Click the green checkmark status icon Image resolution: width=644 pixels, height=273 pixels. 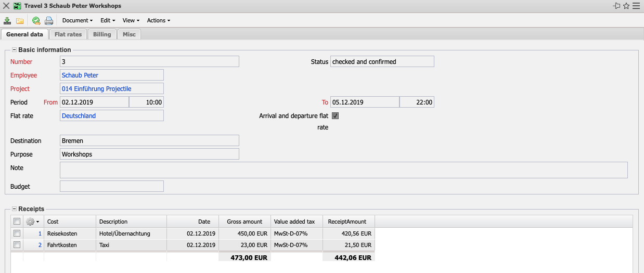(36, 21)
